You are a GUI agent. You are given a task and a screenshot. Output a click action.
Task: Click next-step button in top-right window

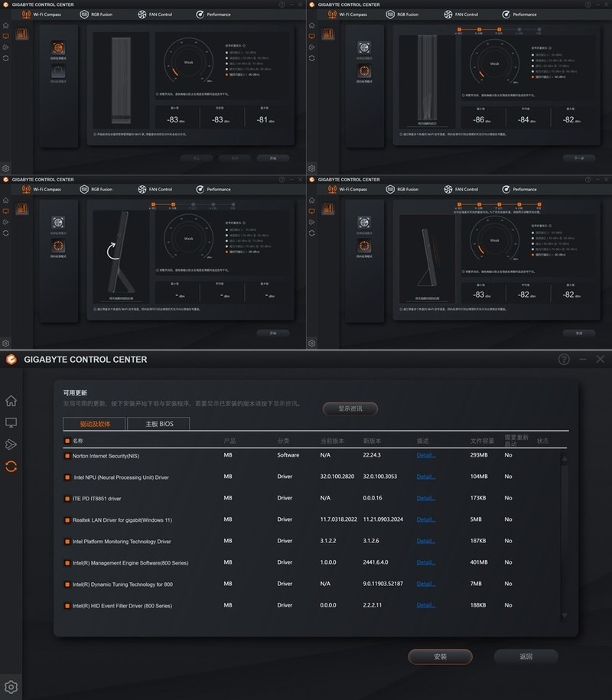(x=579, y=158)
